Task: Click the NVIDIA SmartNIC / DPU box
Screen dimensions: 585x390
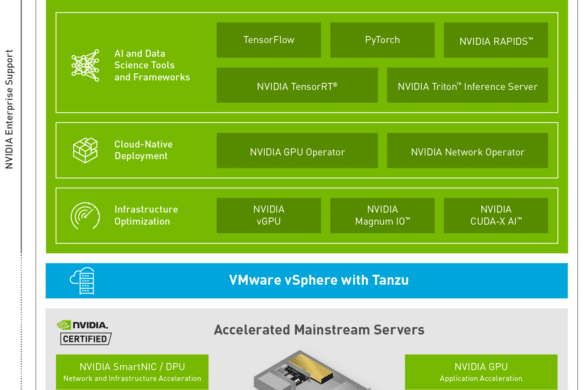Action: pos(132,372)
